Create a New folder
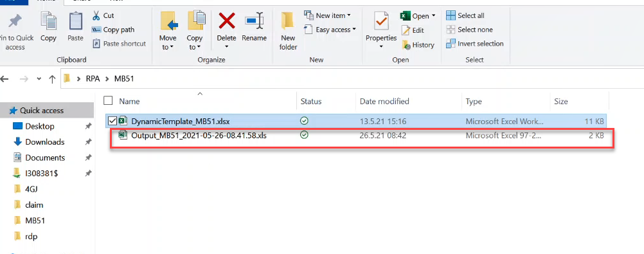Viewport: 644px width, 254px height. (289, 32)
